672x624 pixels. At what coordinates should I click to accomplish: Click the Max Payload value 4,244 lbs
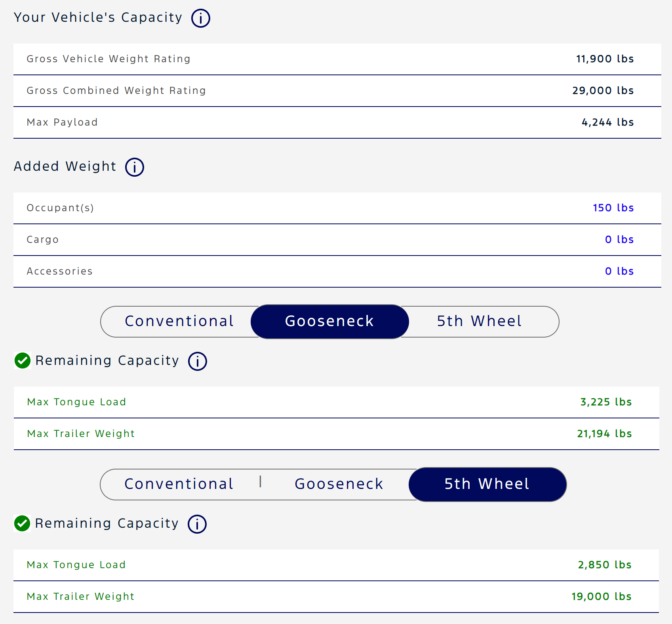click(607, 122)
